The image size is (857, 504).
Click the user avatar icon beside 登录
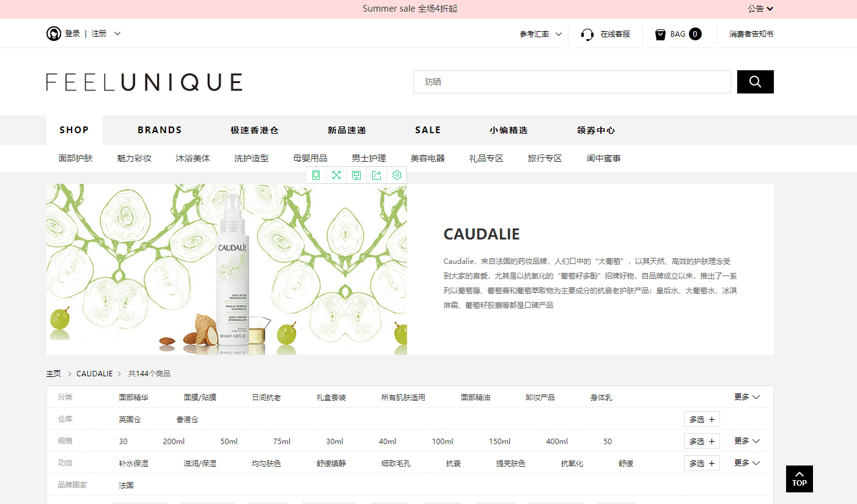pos(54,34)
